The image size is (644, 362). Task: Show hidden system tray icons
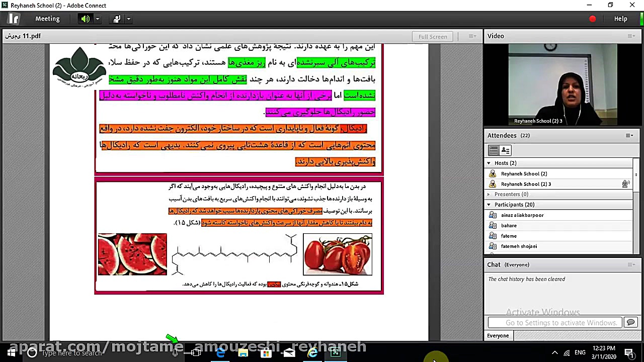click(554, 352)
